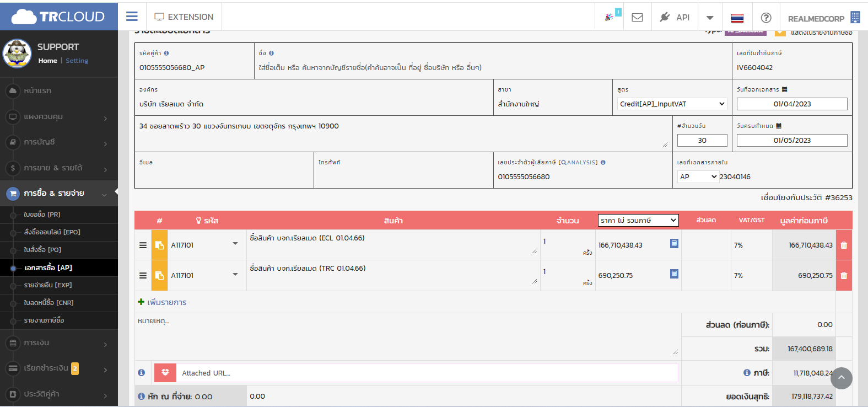Expand the การบัญชี sidebar menu

59,142
